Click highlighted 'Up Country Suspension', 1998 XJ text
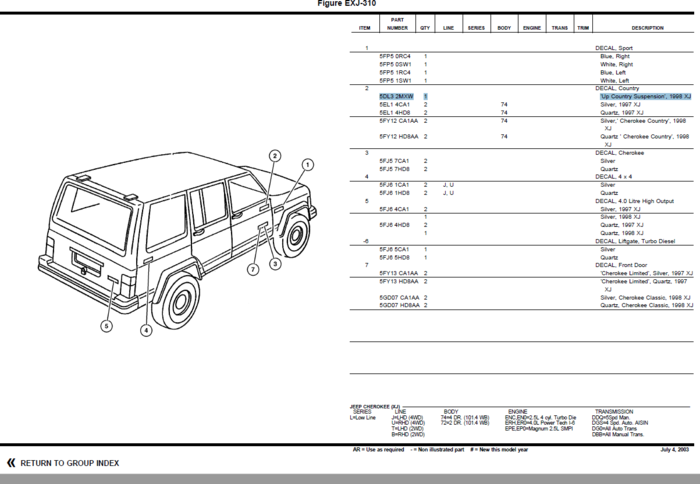 [646, 96]
